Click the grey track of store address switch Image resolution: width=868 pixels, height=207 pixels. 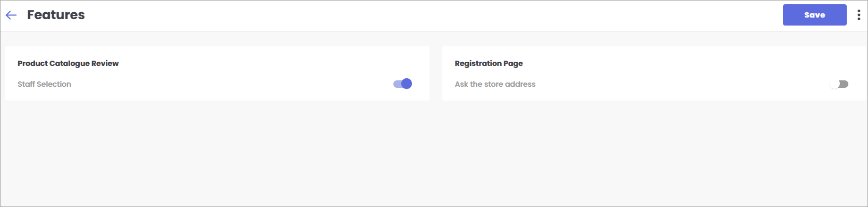[844, 84]
